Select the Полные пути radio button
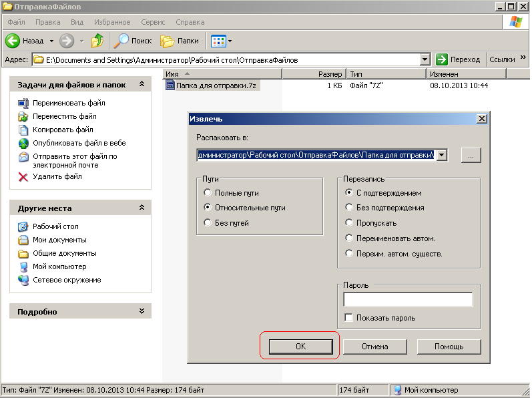532x398 pixels. 208,193
